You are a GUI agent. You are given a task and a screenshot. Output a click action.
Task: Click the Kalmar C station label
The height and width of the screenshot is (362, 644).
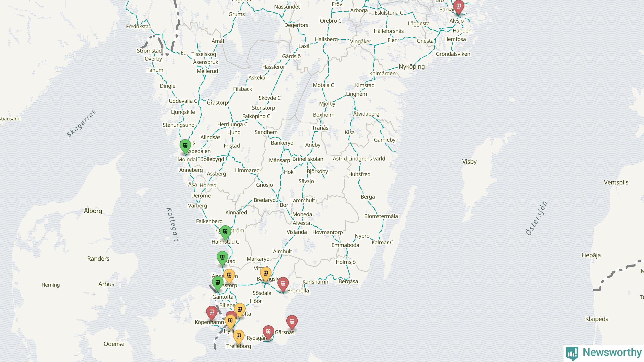click(382, 243)
